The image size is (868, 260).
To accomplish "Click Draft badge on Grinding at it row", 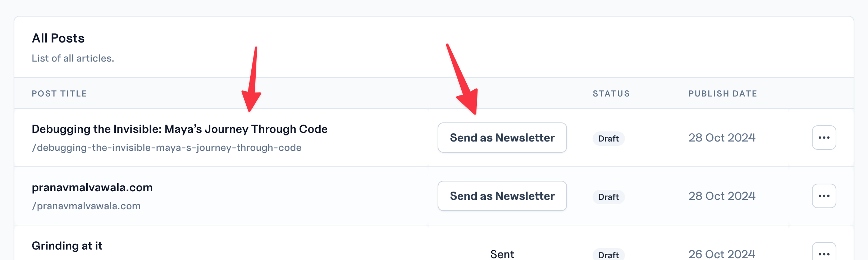I will [x=608, y=255].
